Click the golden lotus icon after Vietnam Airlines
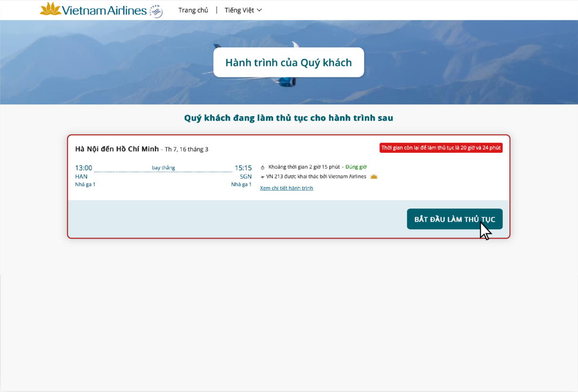The width and height of the screenshot is (578, 392). click(373, 177)
